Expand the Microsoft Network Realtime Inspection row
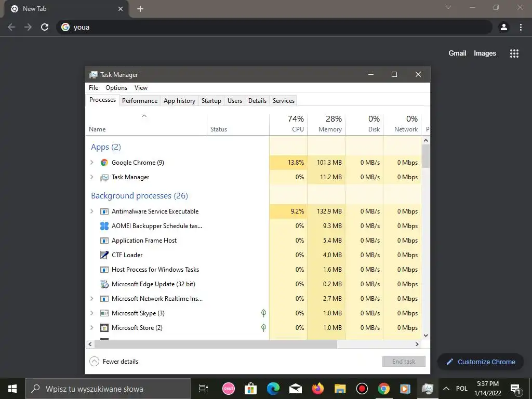 91,299
